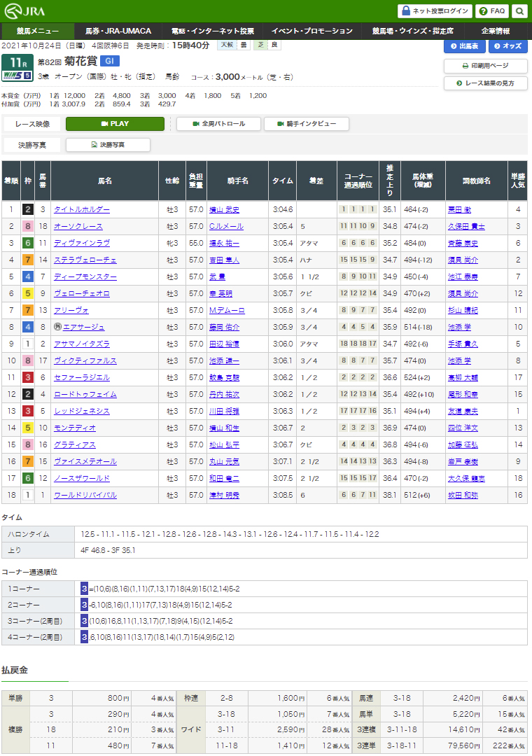The height and width of the screenshot is (756, 532).
Task: Open trainer 栗田 徹 profile link
Action: 461,209
